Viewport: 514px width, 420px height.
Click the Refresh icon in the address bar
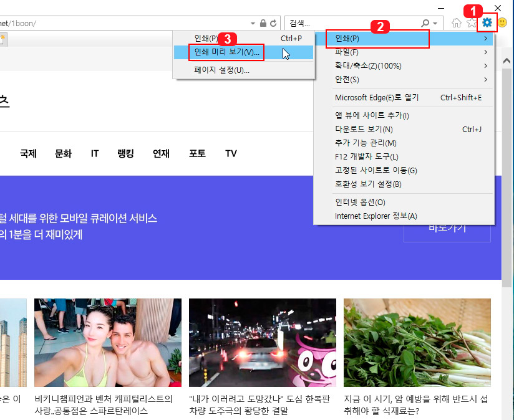273,22
